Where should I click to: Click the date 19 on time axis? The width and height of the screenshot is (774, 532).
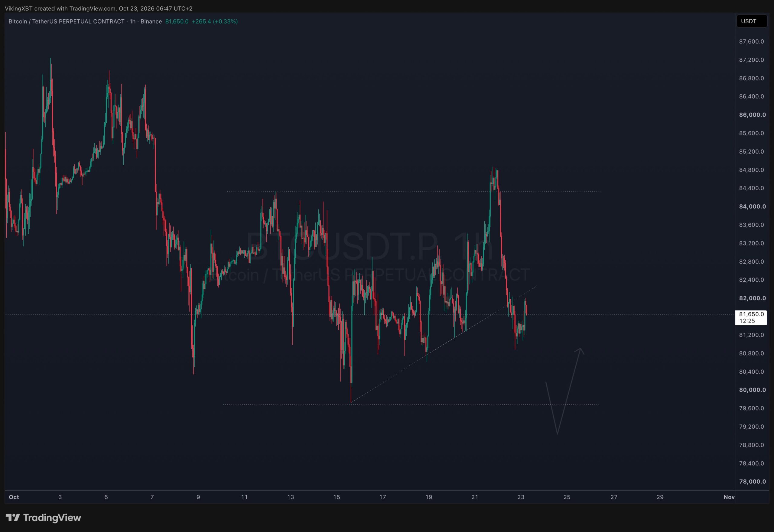pos(429,497)
